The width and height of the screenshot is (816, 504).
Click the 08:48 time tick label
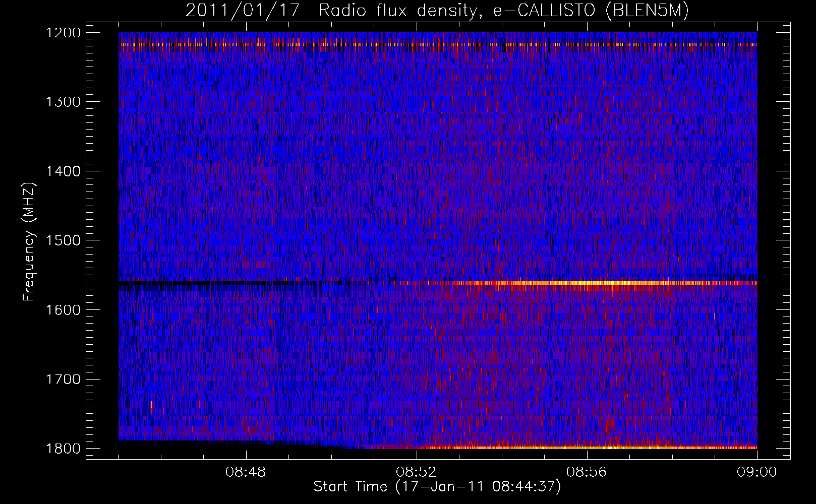tap(246, 472)
